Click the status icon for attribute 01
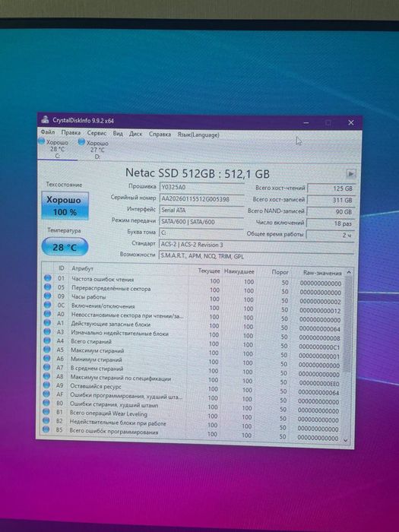Screen dimensions: 399x532 [x=48, y=278]
